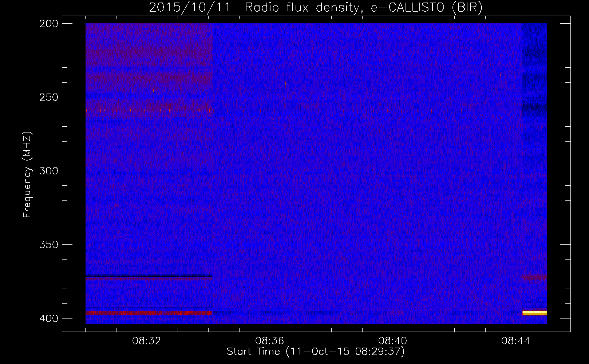The width and height of the screenshot is (589, 364).
Task: Click the 350 frequency tick label
Action: pos(49,245)
